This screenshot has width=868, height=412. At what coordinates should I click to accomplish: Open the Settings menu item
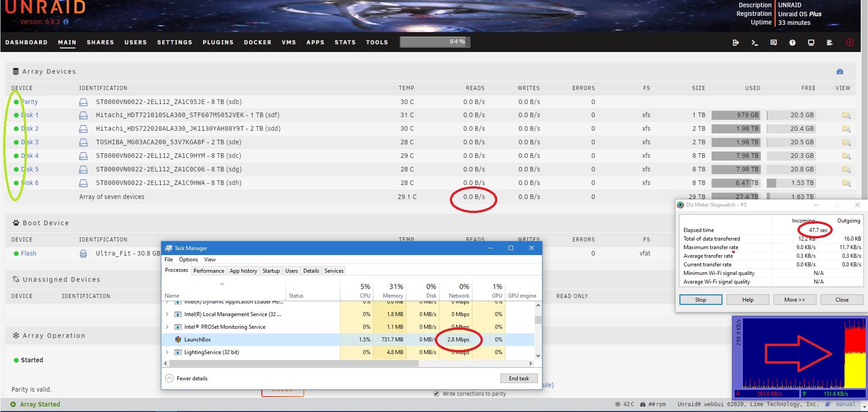click(175, 43)
